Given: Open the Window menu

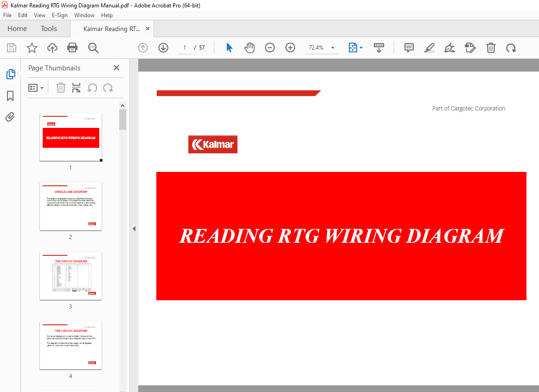Looking at the screenshot, I should tap(84, 15).
